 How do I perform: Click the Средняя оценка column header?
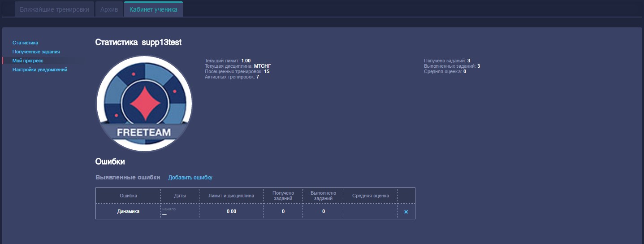tap(371, 196)
